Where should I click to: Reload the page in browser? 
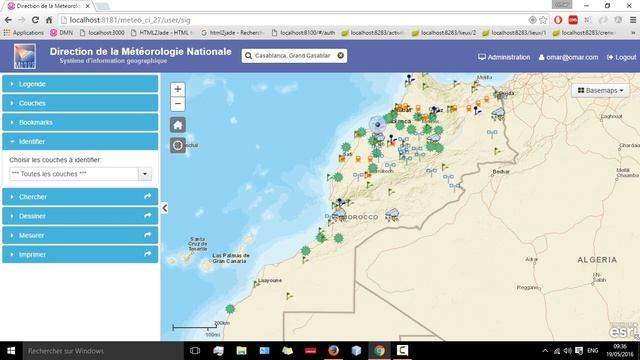click(36, 20)
